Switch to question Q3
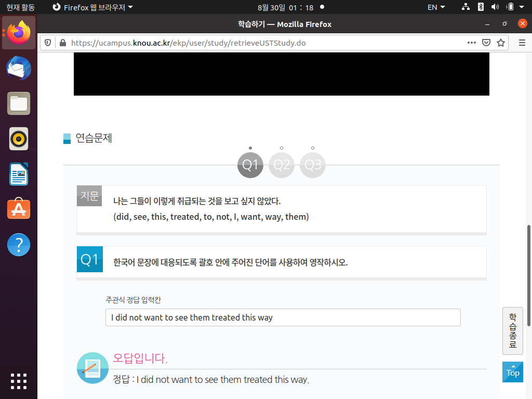 tap(313, 165)
